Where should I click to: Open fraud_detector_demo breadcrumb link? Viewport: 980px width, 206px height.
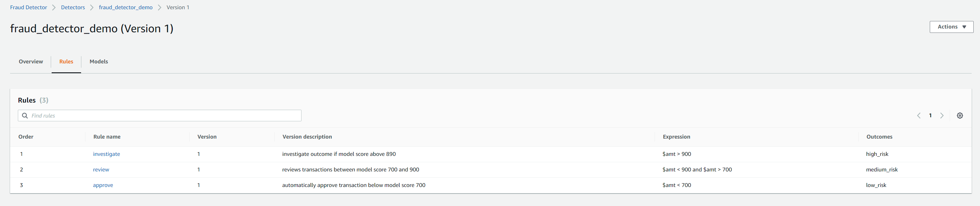125,7
